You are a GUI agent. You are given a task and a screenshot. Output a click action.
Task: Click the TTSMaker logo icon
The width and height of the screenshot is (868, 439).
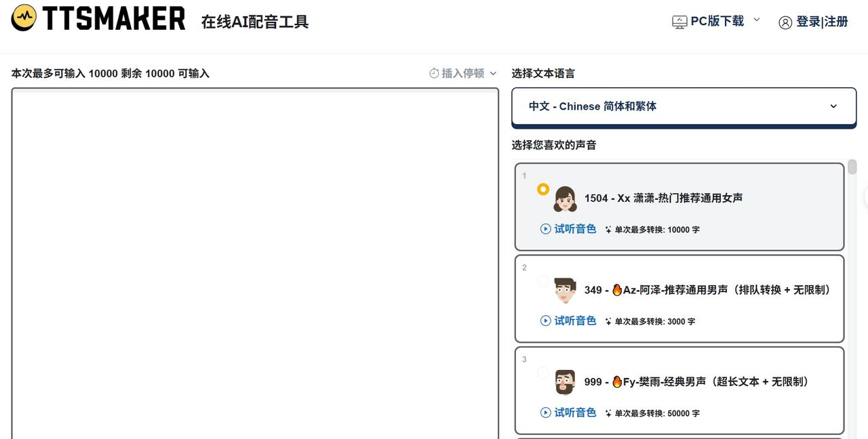[24, 18]
